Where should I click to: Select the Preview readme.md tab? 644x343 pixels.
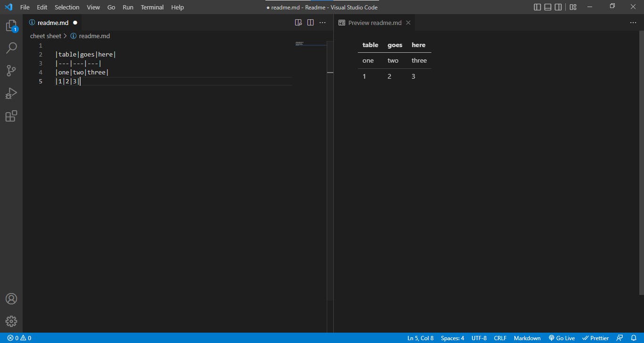(375, 23)
